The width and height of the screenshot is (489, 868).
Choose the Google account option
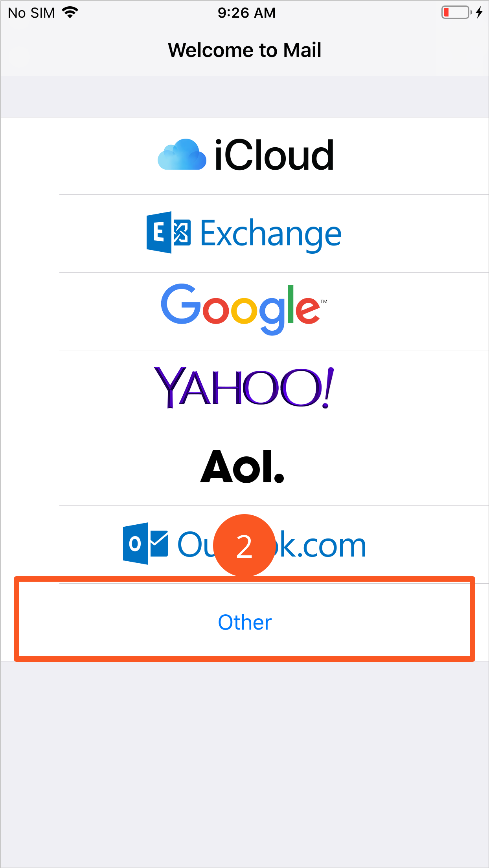(x=244, y=311)
